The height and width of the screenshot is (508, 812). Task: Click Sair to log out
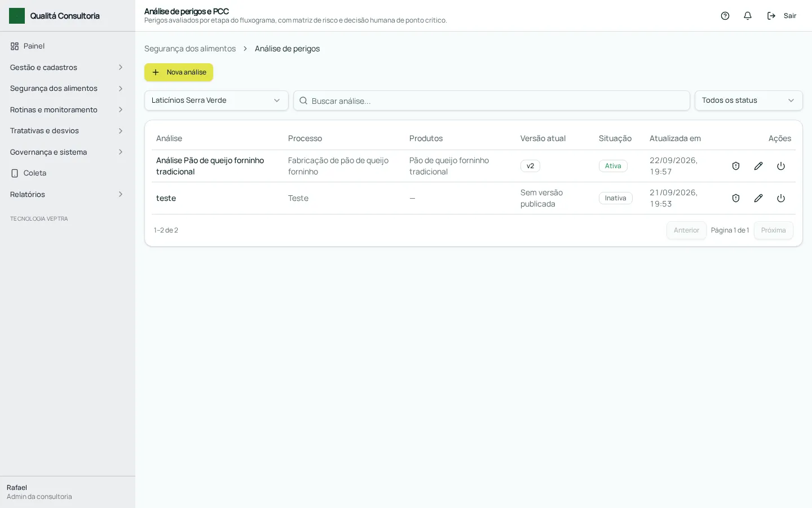pos(782,16)
